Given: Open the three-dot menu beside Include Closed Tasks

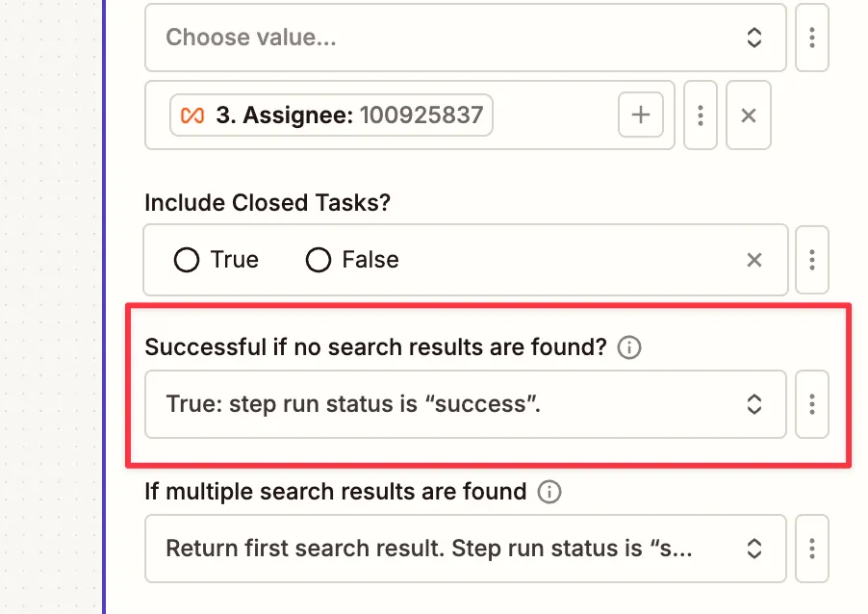Looking at the screenshot, I should 812,260.
